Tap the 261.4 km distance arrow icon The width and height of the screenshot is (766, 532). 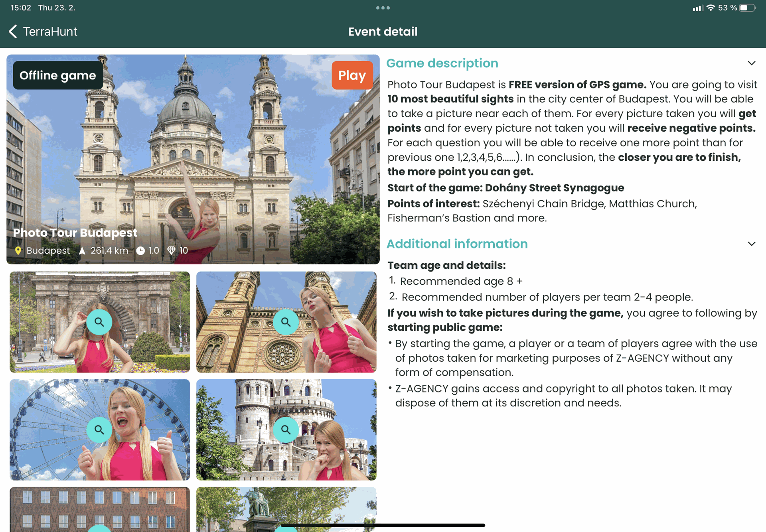click(x=82, y=250)
